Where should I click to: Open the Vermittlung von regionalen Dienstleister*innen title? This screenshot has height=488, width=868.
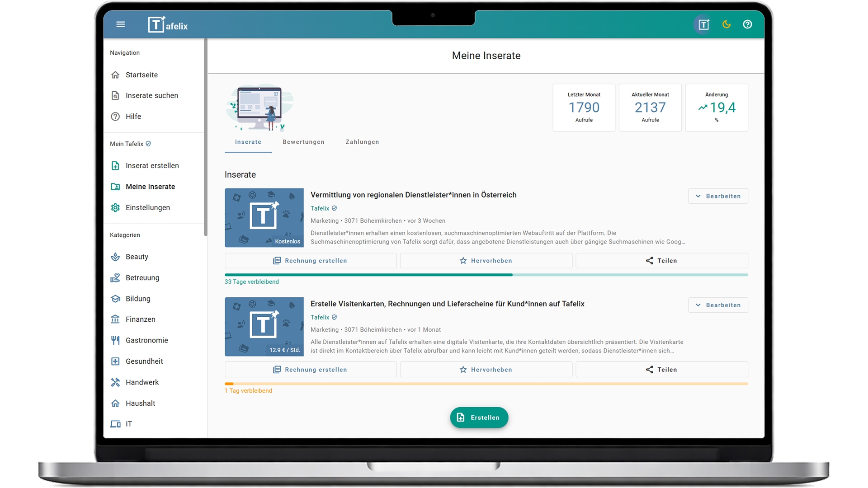pyautogui.click(x=413, y=195)
